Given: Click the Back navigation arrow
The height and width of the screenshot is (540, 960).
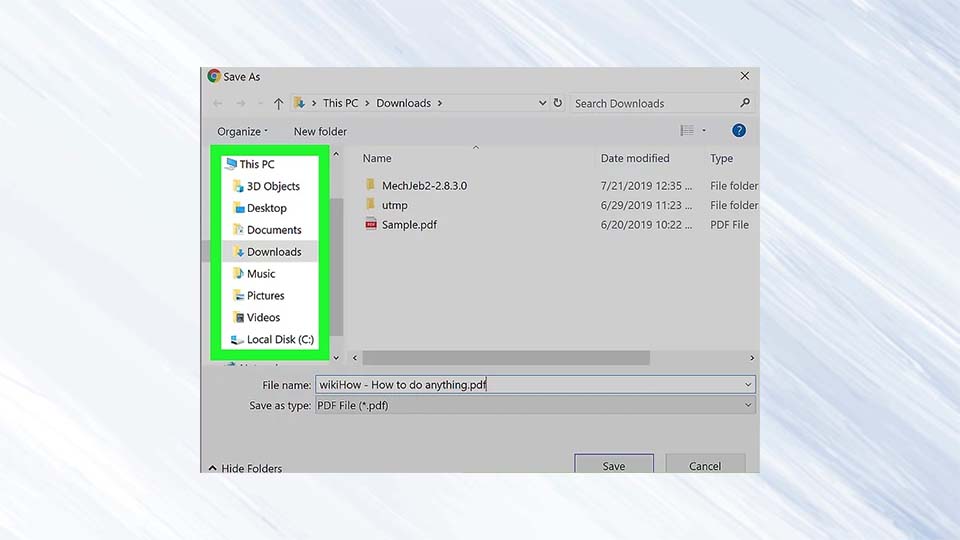Looking at the screenshot, I should (x=217, y=103).
